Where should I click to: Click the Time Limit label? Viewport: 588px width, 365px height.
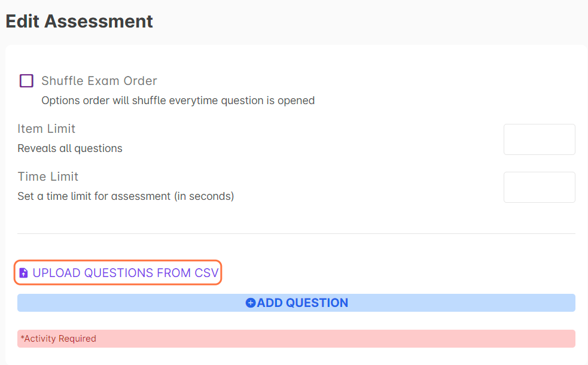[x=48, y=177]
